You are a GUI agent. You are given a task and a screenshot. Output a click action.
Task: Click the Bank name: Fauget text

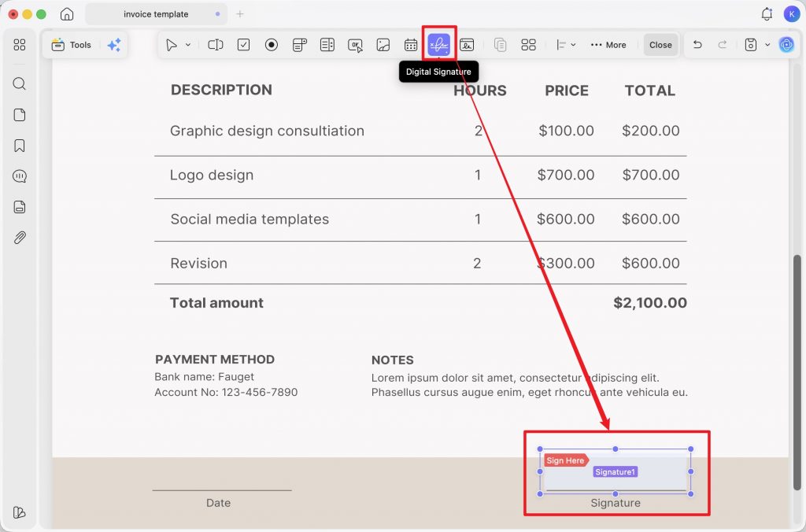tap(204, 377)
